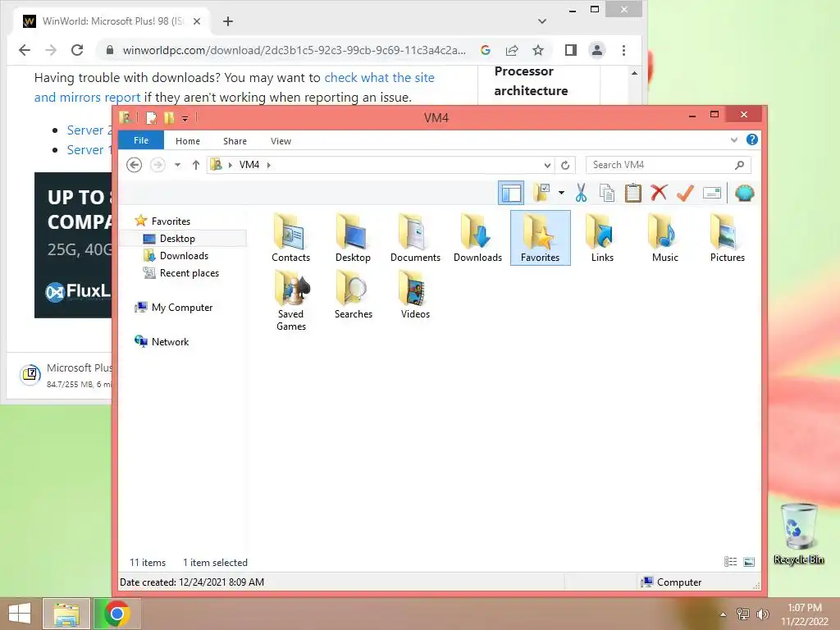The width and height of the screenshot is (840, 630).
Task: Select the Downloads folder in file list
Action: [x=478, y=238]
